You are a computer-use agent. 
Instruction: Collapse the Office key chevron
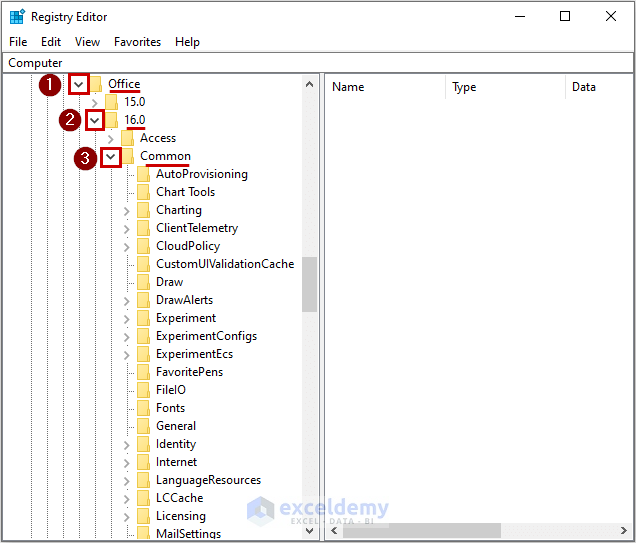point(79,85)
